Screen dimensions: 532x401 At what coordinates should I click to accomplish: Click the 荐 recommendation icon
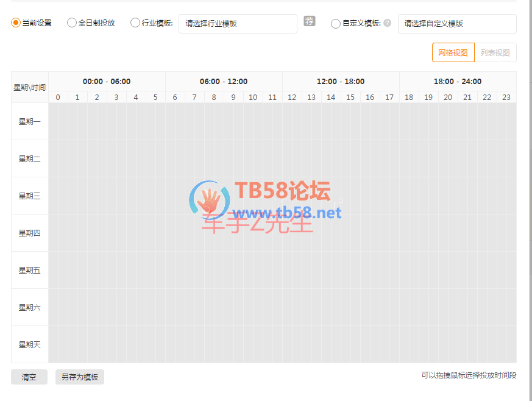pos(310,21)
